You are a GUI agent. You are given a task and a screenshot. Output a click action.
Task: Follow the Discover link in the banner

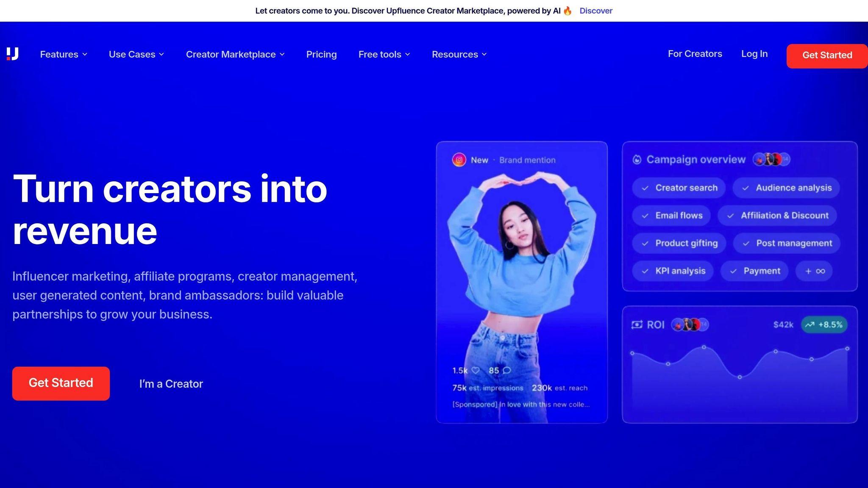(595, 11)
